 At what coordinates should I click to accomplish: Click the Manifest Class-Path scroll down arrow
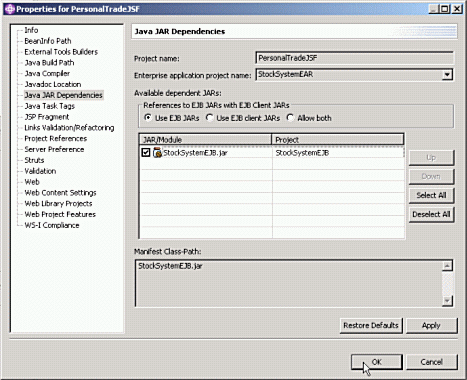pos(447,301)
